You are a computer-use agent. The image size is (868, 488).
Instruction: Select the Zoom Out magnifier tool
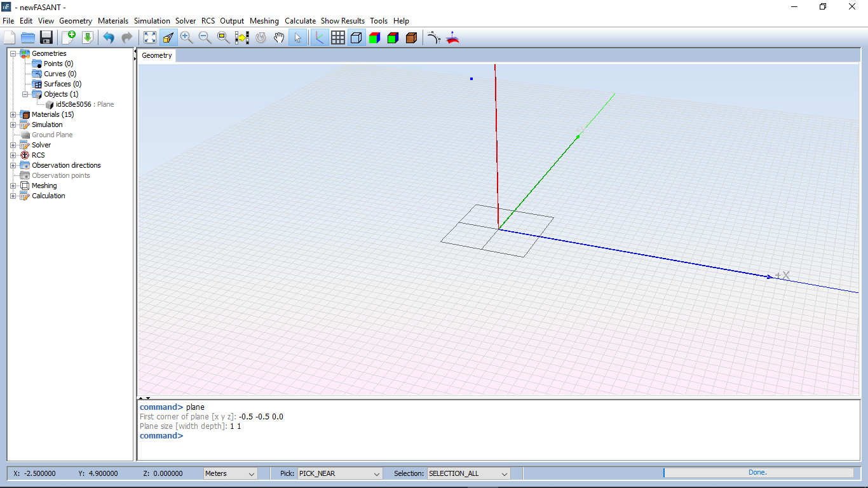point(205,37)
